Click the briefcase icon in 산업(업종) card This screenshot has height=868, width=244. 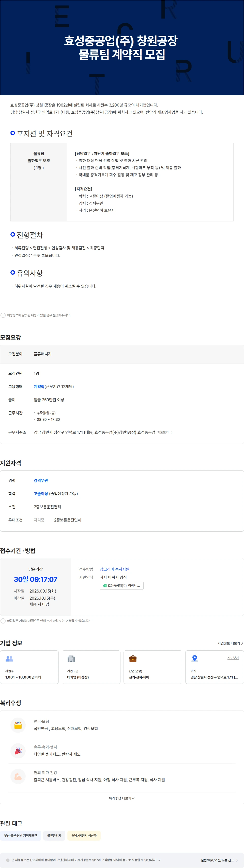[133, 659]
